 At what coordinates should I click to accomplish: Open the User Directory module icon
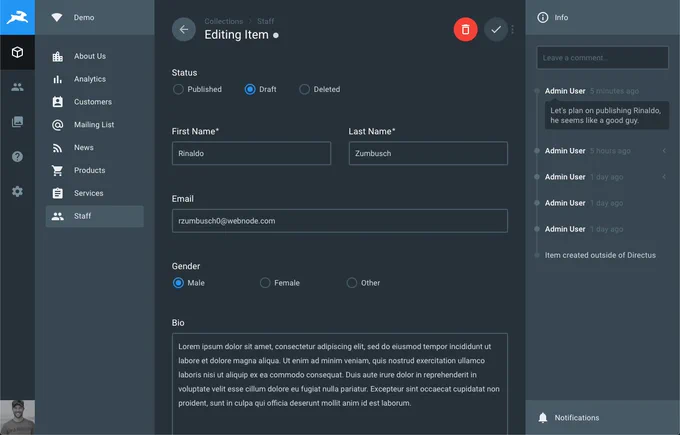17,87
